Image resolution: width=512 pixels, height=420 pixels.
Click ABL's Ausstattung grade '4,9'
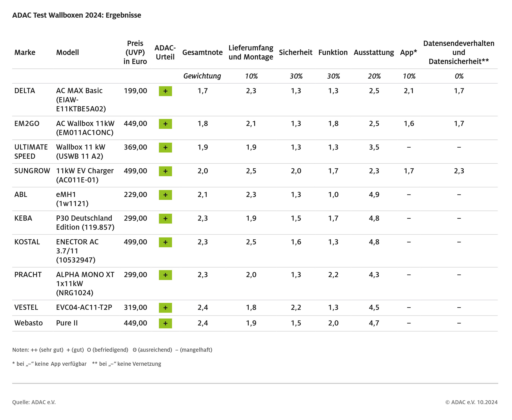pos(374,195)
